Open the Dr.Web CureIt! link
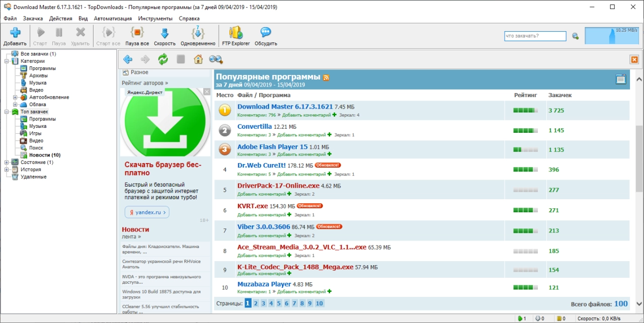 click(x=262, y=165)
